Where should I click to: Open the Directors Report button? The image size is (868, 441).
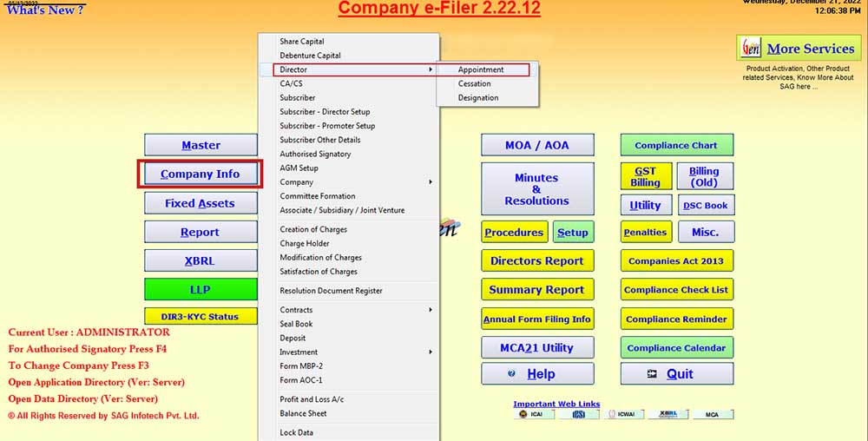[x=537, y=260]
